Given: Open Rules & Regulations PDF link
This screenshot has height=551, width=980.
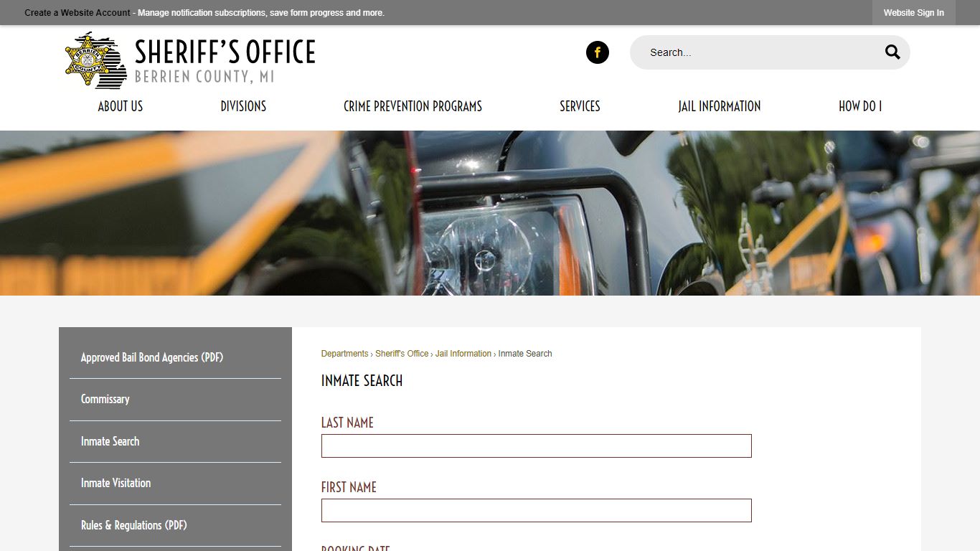Looking at the screenshot, I should [x=133, y=525].
